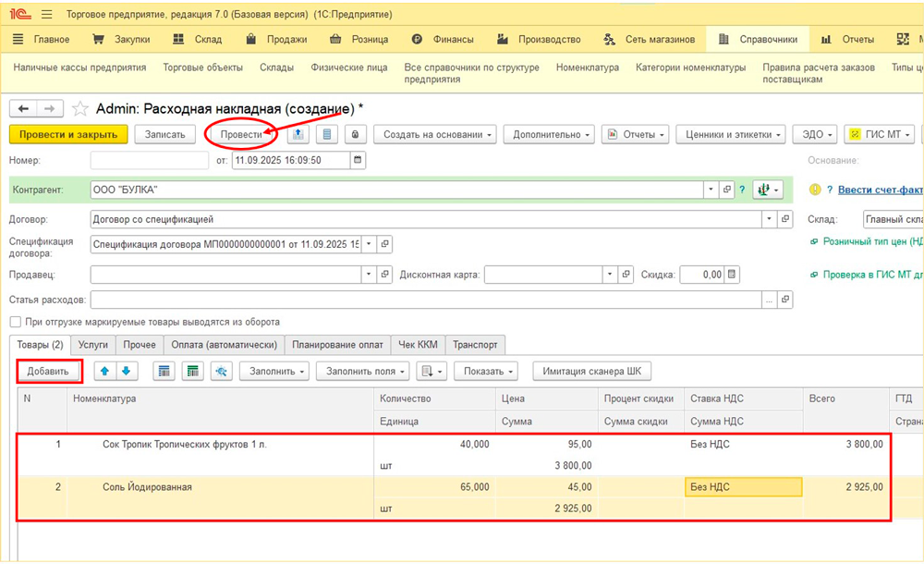Click the calendar icon next to date field
The width and height of the screenshot is (924, 564).
(358, 160)
